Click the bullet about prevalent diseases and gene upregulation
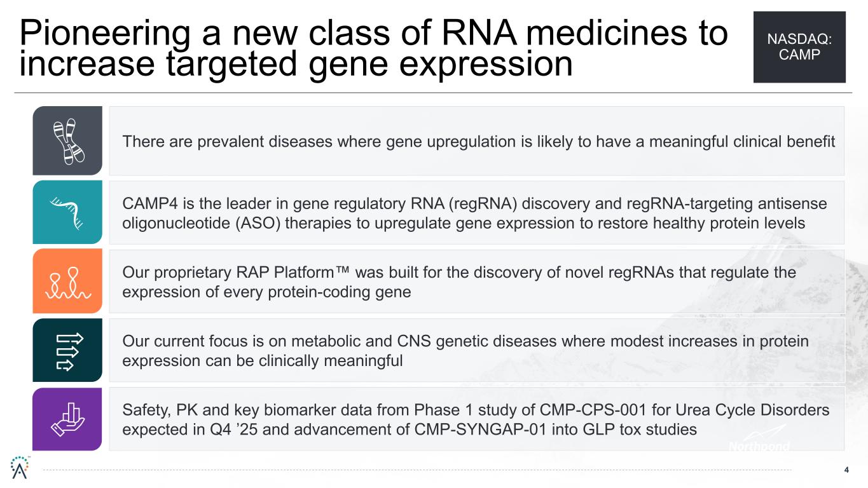Screen dimensions: 868x488 478,141
